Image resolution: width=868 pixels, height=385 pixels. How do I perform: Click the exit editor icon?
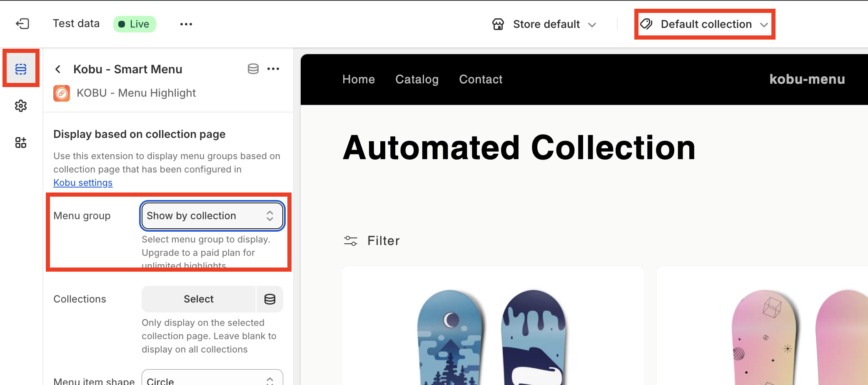[22, 24]
